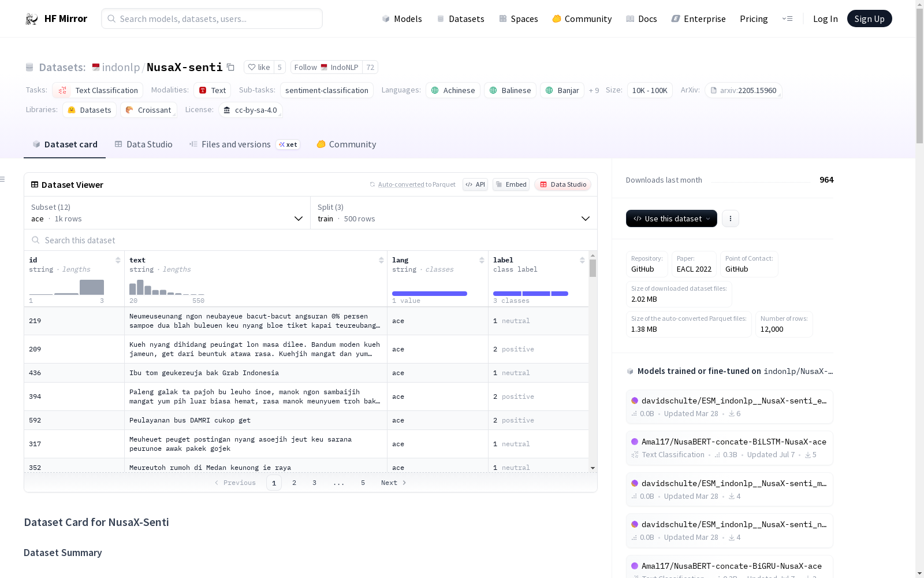Screen dimensions: 924x578
Task: Open Enterprise in top navigation
Action: pos(699,18)
